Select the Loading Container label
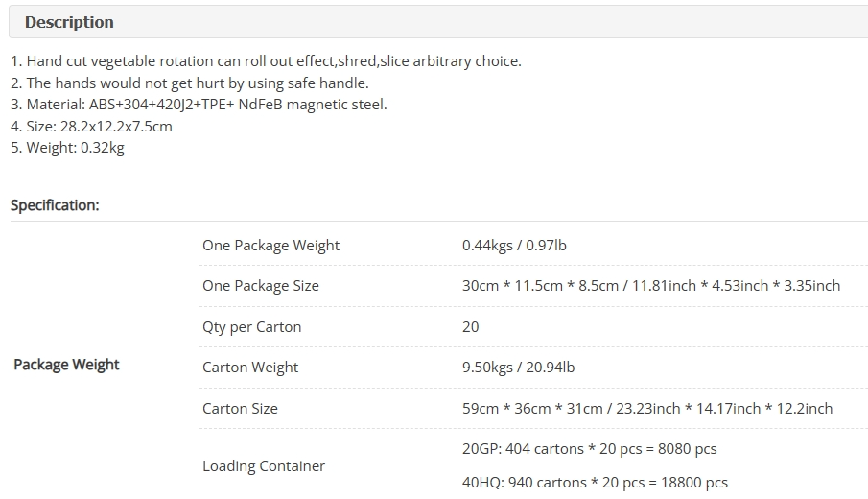The width and height of the screenshot is (868, 499). point(264,466)
